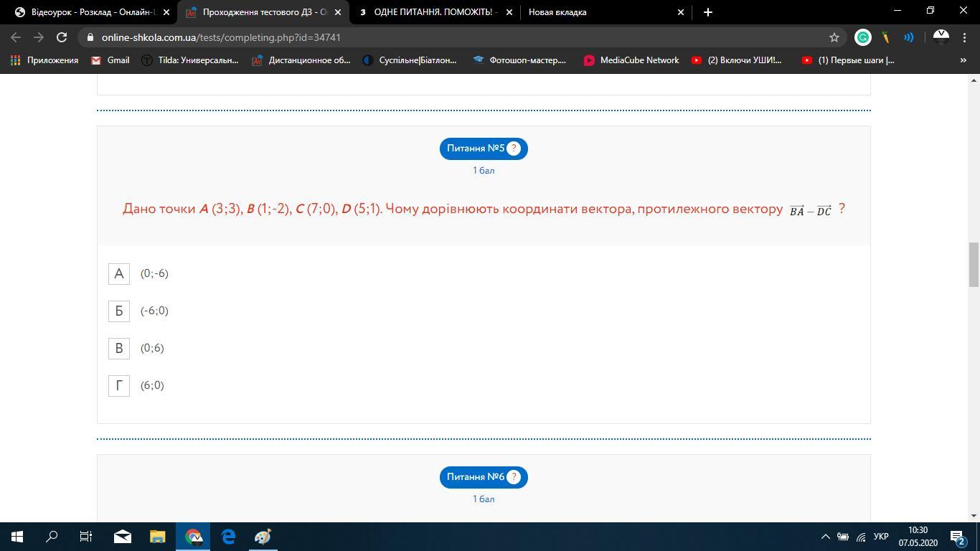980x551 pixels.
Task: Open Task View on the taskbar
Action: [x=86, y=537]
